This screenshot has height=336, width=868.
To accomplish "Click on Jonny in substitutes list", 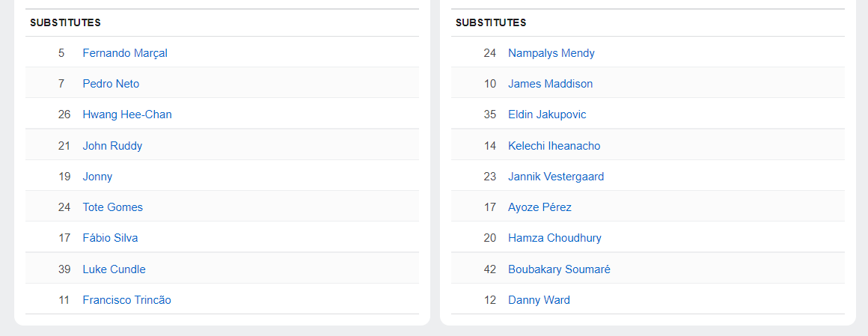I will point(97,177).
